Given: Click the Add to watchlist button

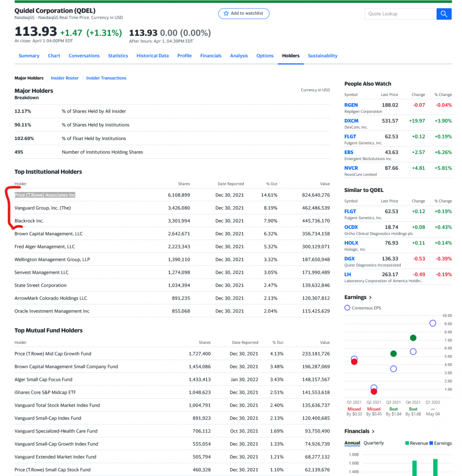Looking at the screenshot, I should [x=244, y=13].
